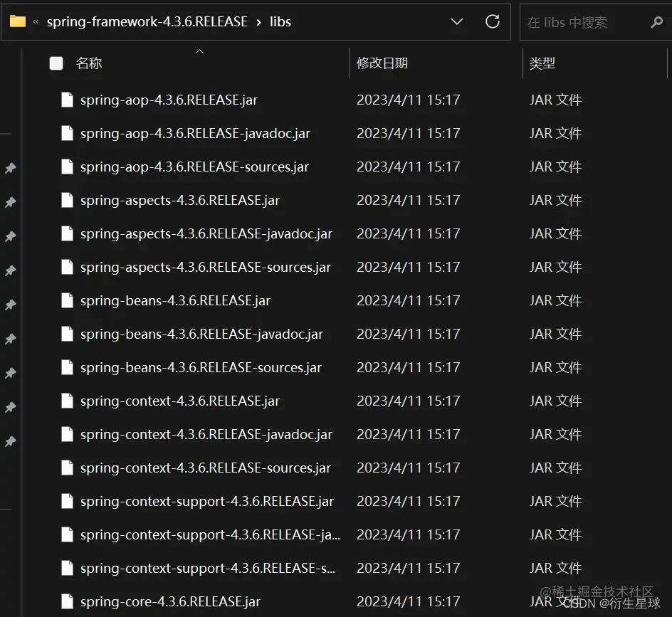Select file name spring-beans-4.3.6.RELEASE.jar

coord(175,301)
